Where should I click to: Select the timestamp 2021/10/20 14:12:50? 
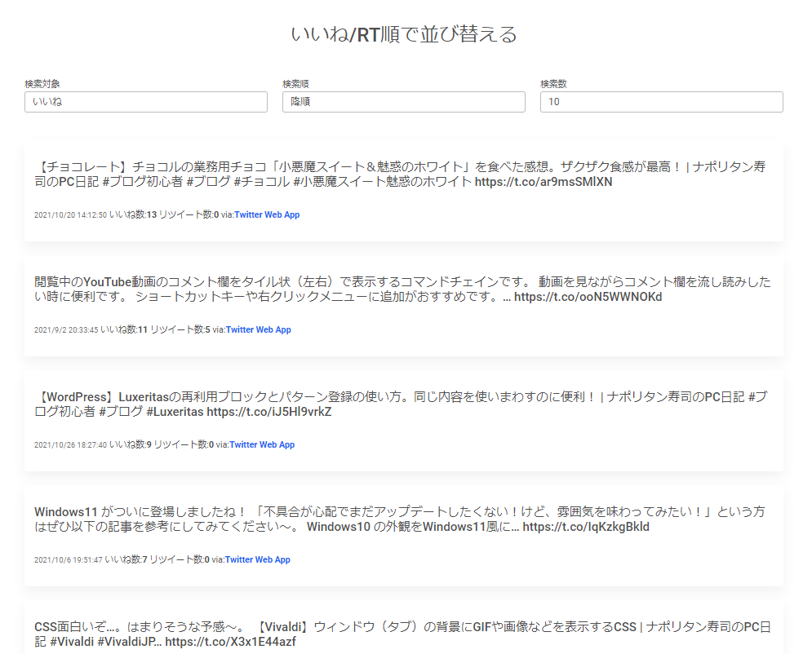click(x=70, y=215)
